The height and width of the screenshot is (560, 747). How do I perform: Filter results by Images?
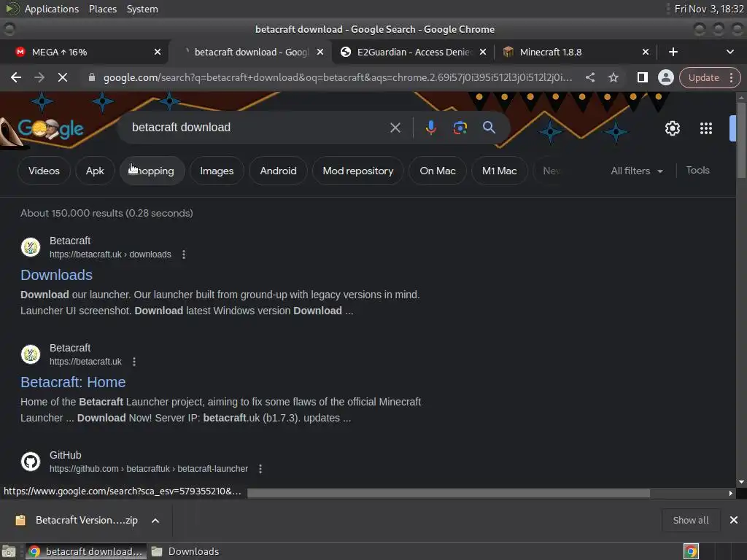[x=217, y=171]
